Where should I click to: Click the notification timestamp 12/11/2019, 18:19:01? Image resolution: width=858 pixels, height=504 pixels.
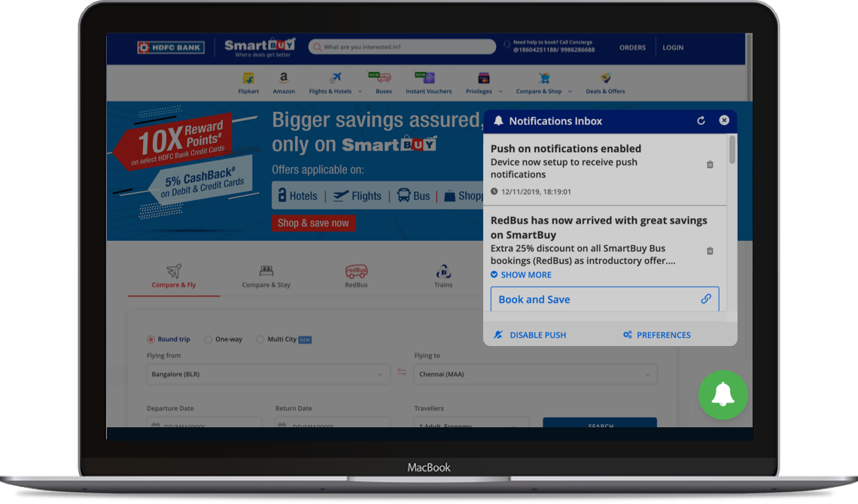[x=536, y=192]
